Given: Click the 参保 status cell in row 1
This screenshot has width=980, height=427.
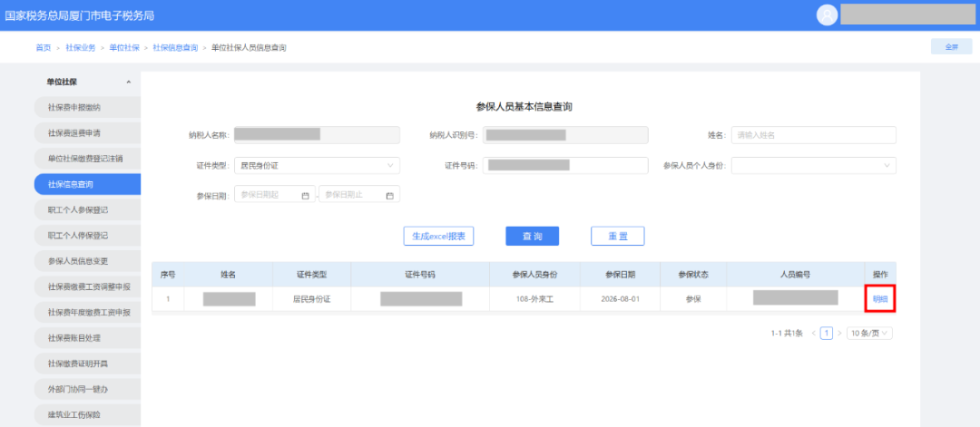Looking at the screenshot, I should click(693, 299).
